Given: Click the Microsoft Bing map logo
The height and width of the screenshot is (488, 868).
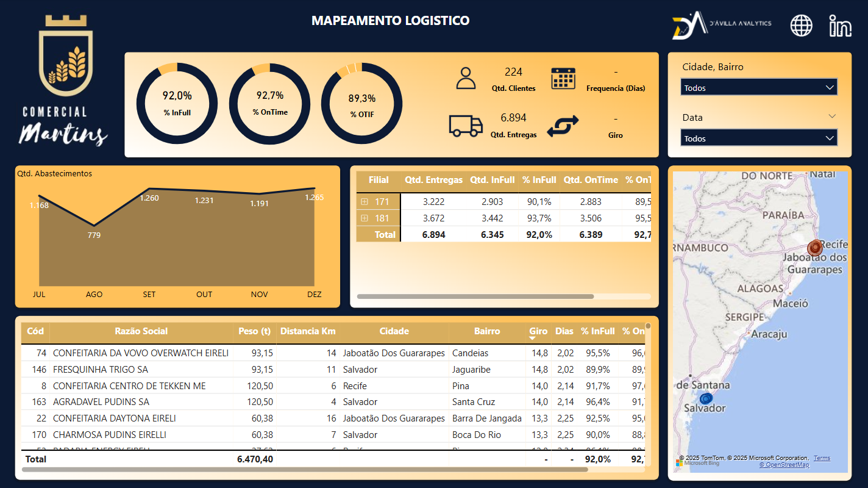Looking at the screenshot, I should pos(697,463).
